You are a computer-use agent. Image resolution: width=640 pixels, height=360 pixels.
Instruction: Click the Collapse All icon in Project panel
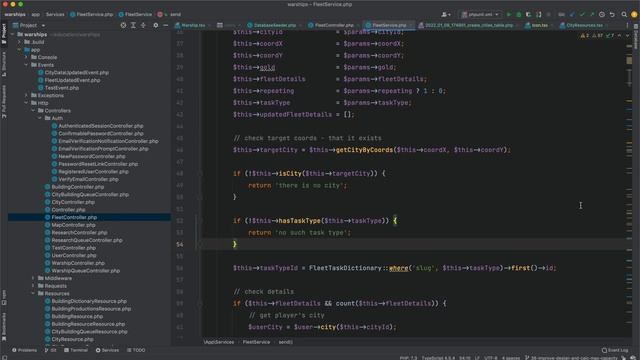pyautogui.click(x=143, y=25)
